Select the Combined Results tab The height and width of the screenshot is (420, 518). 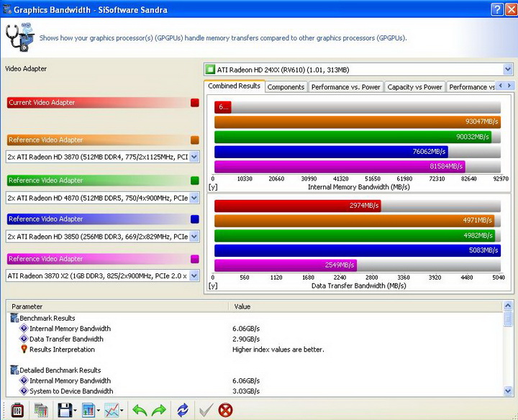pyautogui.click(x=235, y=86)
